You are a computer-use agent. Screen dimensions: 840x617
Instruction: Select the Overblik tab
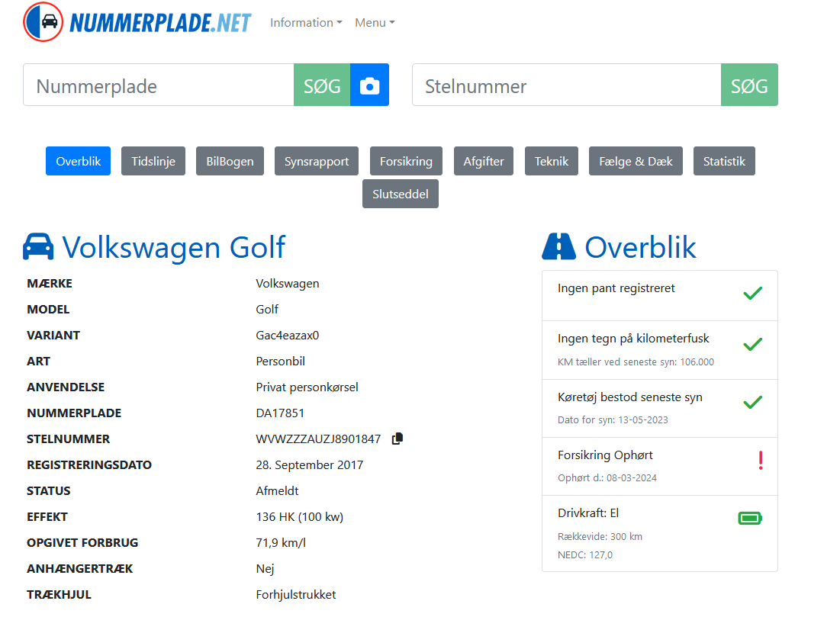[x=79, y=161]
